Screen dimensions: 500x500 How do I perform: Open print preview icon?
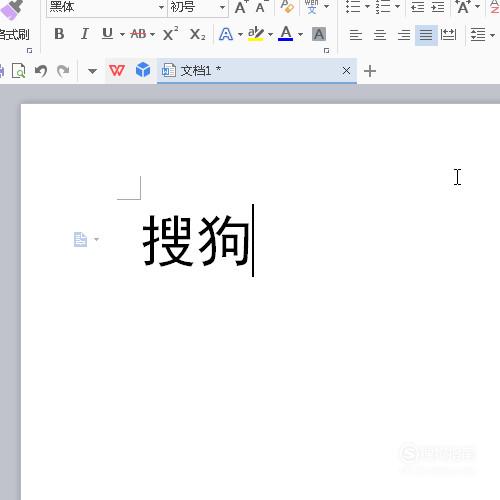(x=19, y=71)
